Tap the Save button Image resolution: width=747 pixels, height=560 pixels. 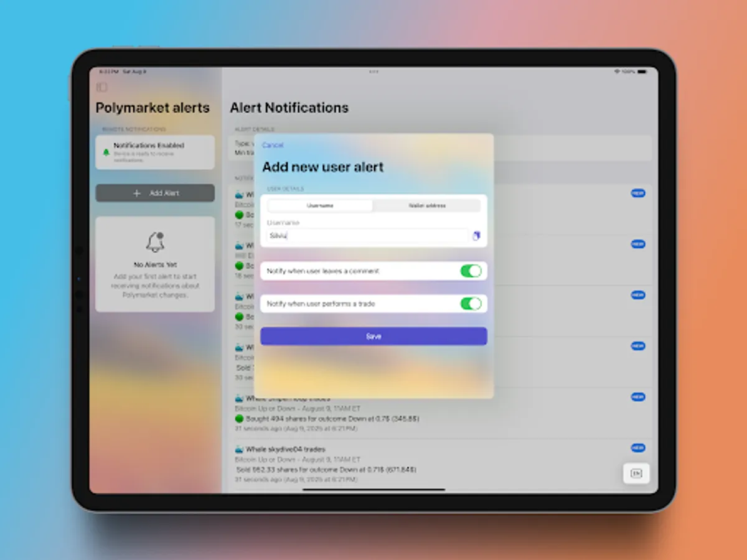(373, 336)
